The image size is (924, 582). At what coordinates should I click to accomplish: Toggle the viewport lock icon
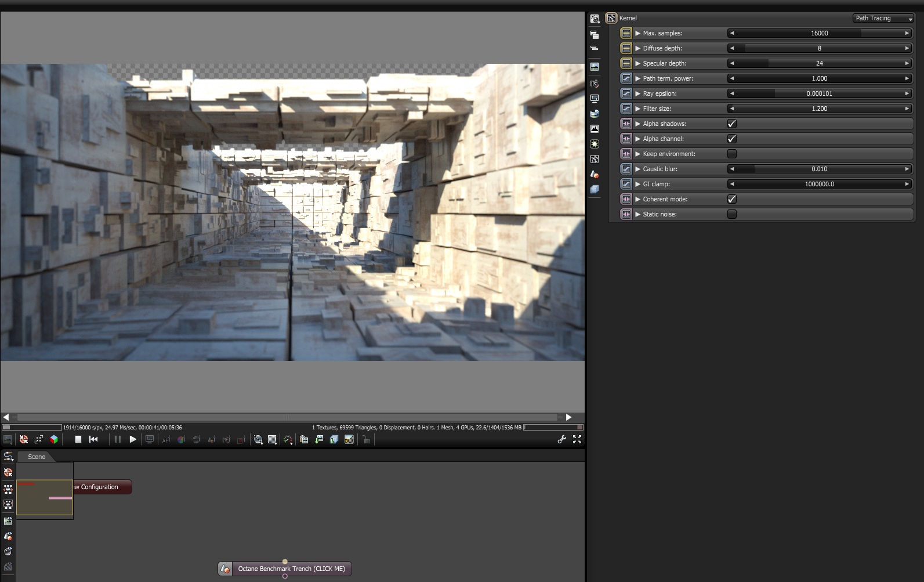coord(366,440)
